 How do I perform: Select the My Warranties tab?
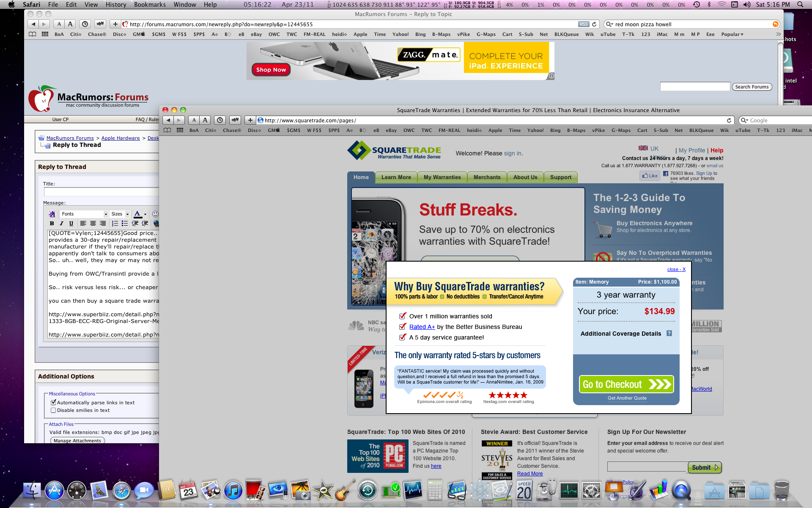[442, 177]
